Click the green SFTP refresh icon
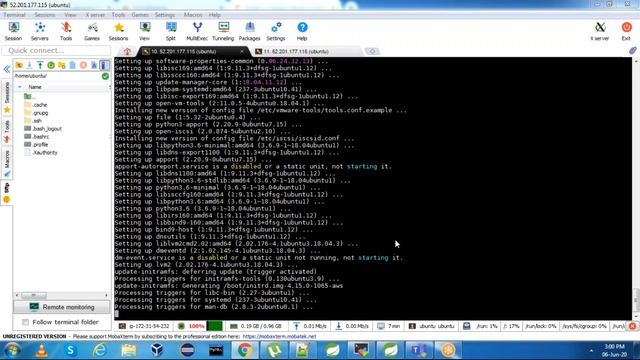The height and width of the screenshot is (360, 640). pyautogui.click(x=51, y=65)
